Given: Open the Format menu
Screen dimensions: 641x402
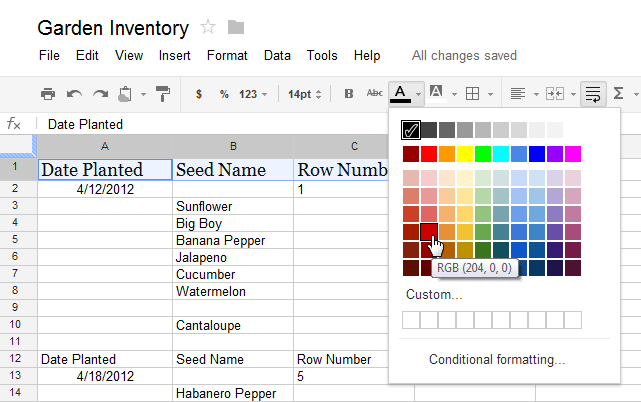Looking at the screenshot, I should 227,55.
